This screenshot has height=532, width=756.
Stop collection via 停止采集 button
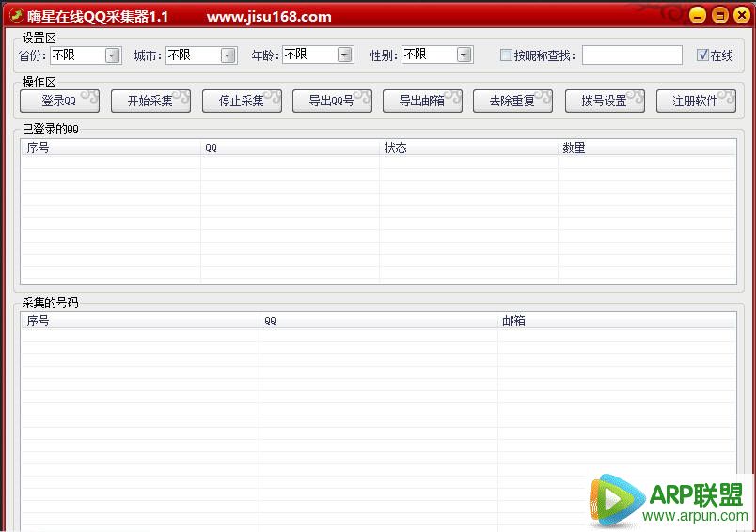(242, 101)
